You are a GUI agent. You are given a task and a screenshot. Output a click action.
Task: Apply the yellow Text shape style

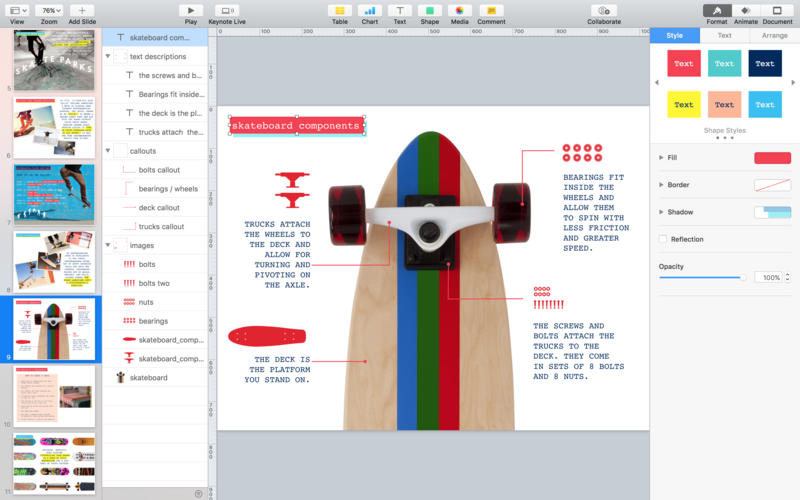[684, 104]
